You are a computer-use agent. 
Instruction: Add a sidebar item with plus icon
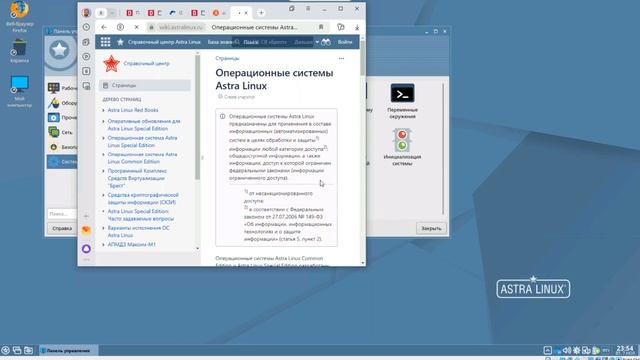86,216
